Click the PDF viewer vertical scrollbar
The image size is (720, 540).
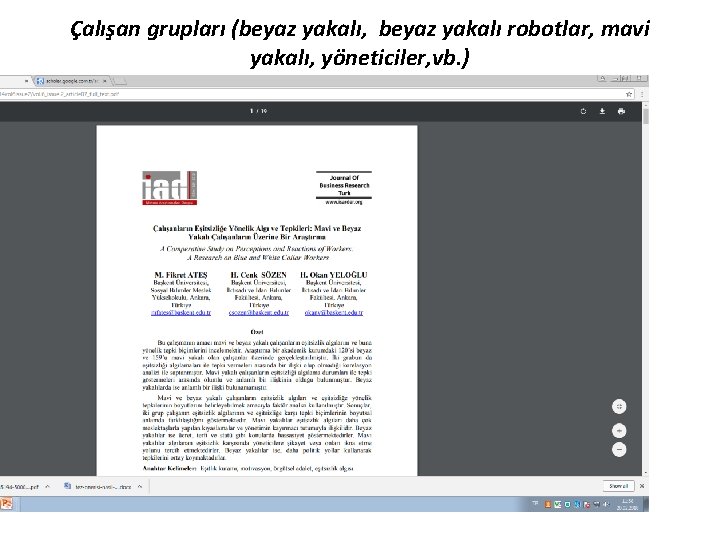click(x=646, y=289)
